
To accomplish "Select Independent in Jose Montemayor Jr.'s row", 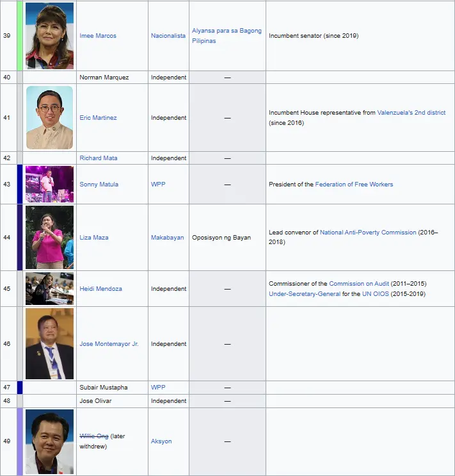I will (x=169, y=343).
